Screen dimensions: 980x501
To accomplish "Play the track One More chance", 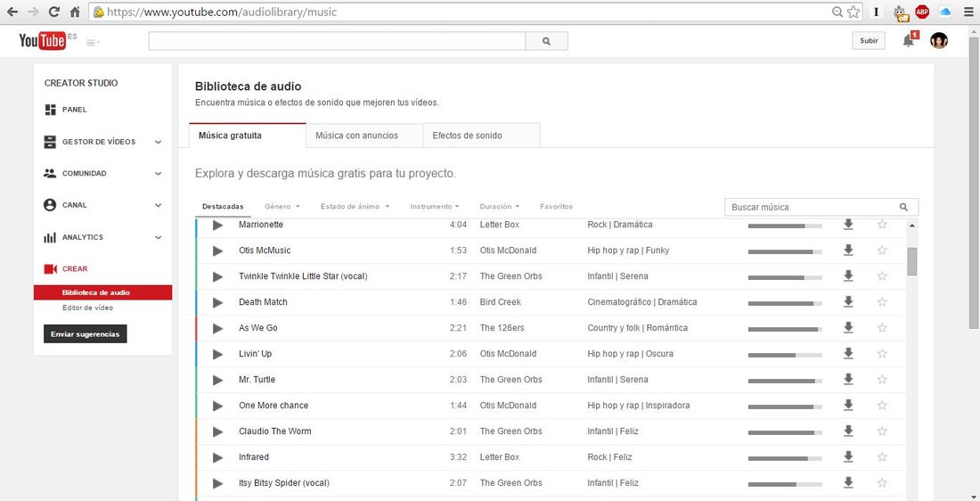I will 217,406.
